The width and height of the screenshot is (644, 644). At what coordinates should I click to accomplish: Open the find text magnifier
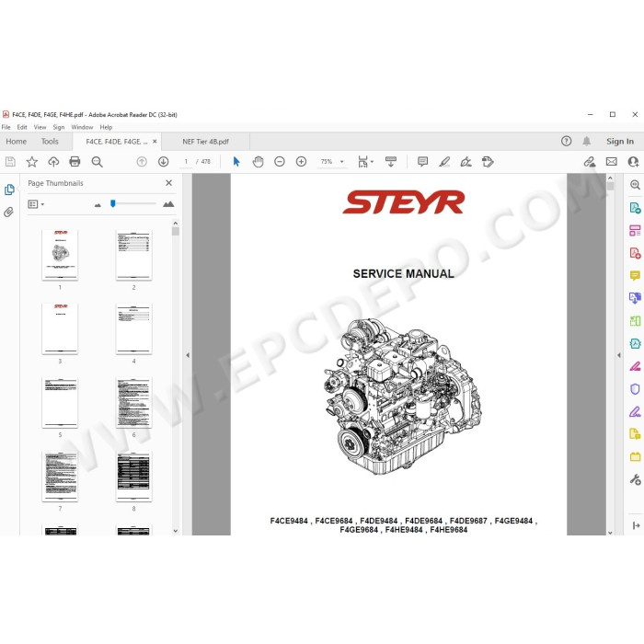97,162
